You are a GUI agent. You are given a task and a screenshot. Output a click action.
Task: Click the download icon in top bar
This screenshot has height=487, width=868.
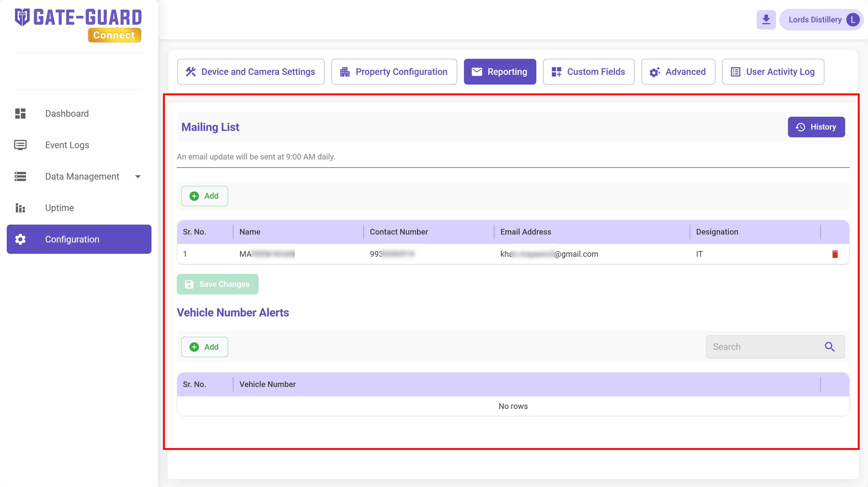[766, 19]
